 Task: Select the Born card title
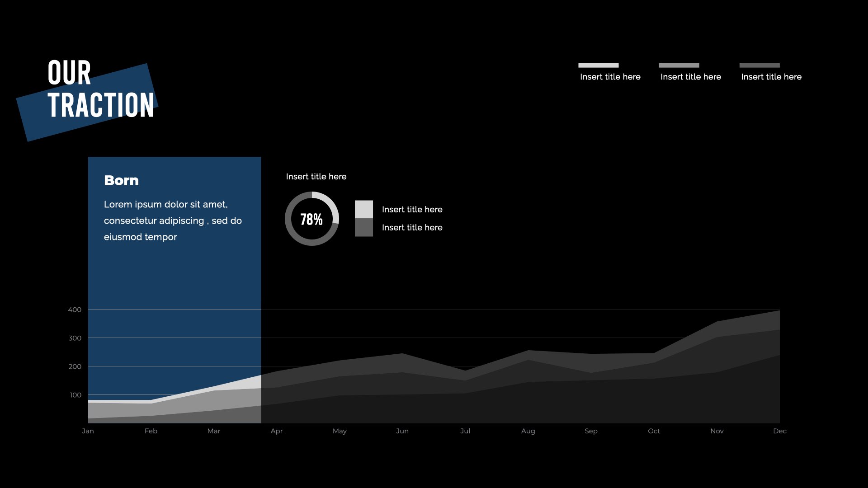pos(121,180)
